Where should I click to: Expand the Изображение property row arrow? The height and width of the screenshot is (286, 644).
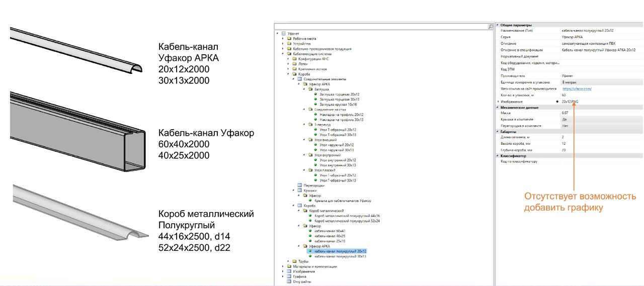[x=498, y=102]
